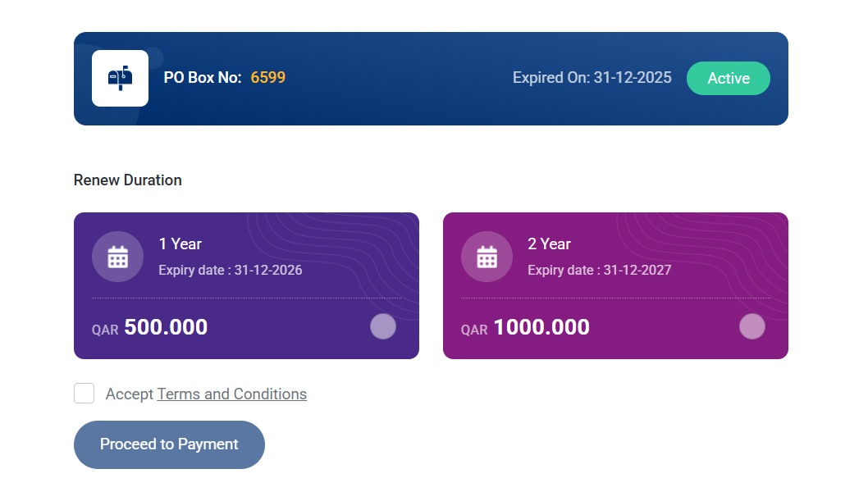Viewport: 868px width, 501px height.
Task: Click the PO Box number 6599
Action: point(268,78)
